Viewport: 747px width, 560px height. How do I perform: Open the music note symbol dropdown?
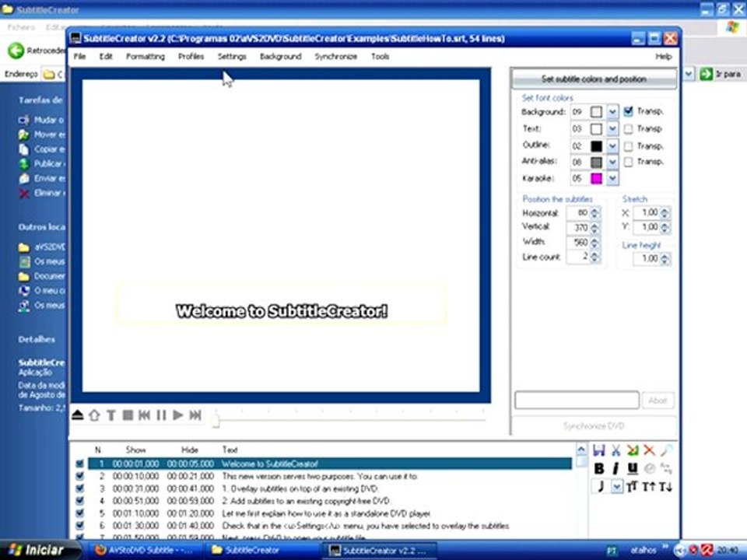tap(617, 487)
